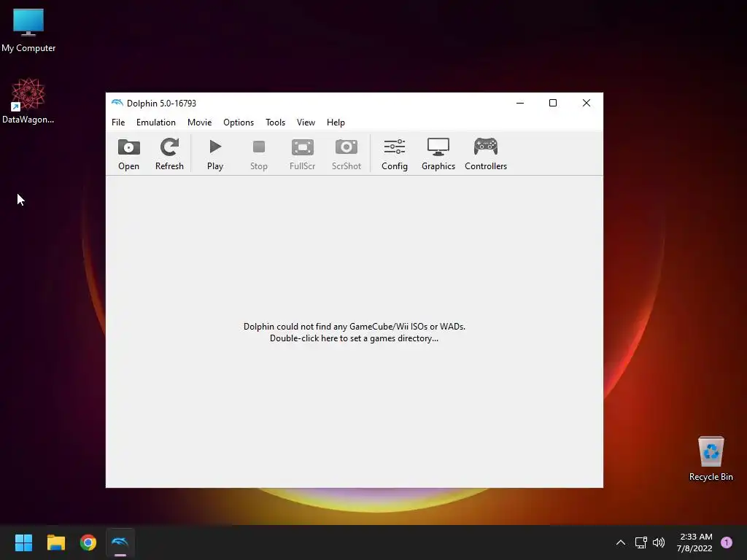The width and height of the screenshot is (747, 560).
Task: Click the 'set a games directory' message
Action: [354, 332]
